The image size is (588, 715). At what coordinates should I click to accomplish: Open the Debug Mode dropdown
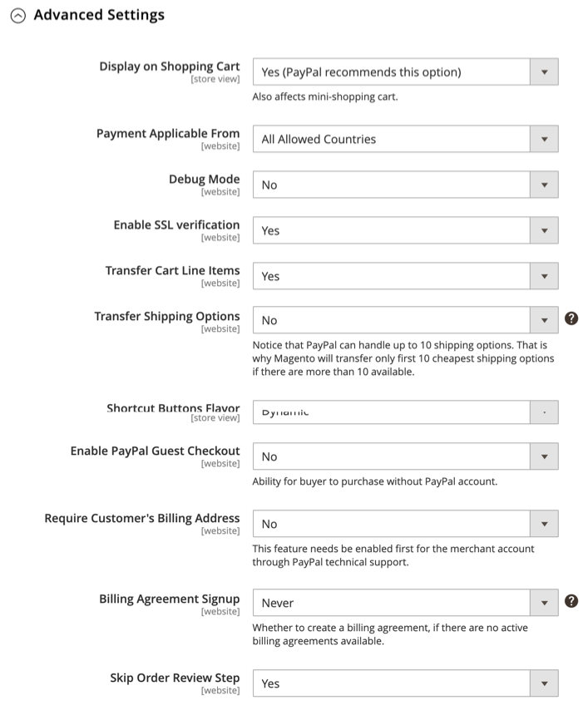[404, 185]
